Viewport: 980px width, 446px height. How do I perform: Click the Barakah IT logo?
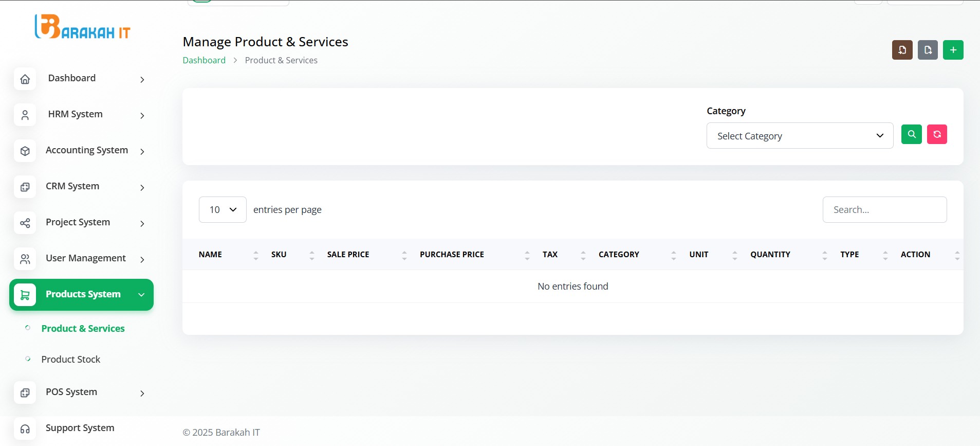[x=82, y=27]
